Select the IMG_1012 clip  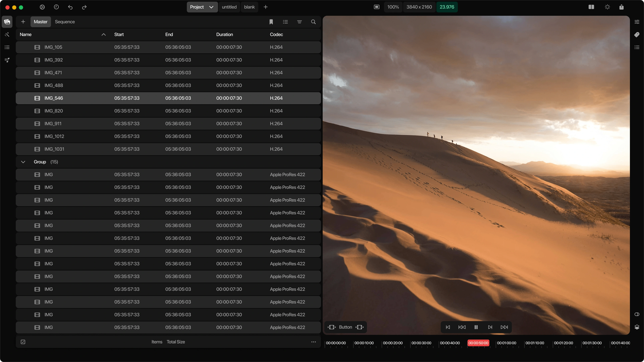pyautogui.click(x=168, y=136)
